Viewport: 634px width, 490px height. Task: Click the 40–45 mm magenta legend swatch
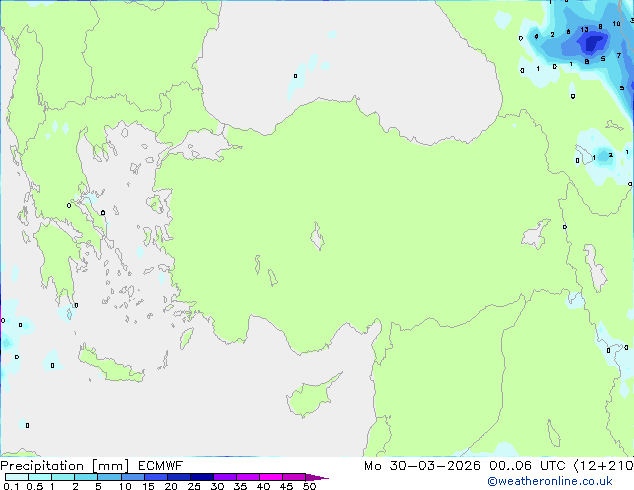pos(271,477)
